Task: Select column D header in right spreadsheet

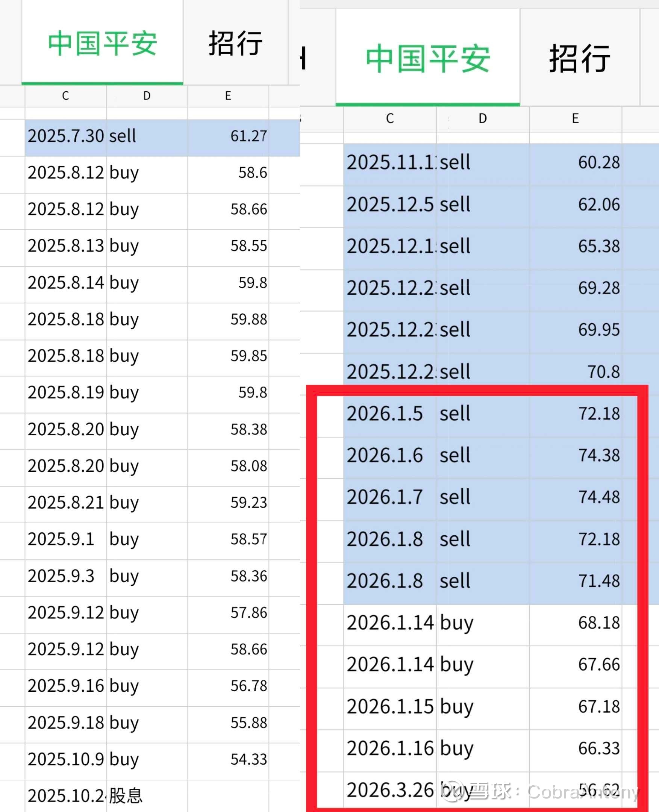Action: [483, 119]
